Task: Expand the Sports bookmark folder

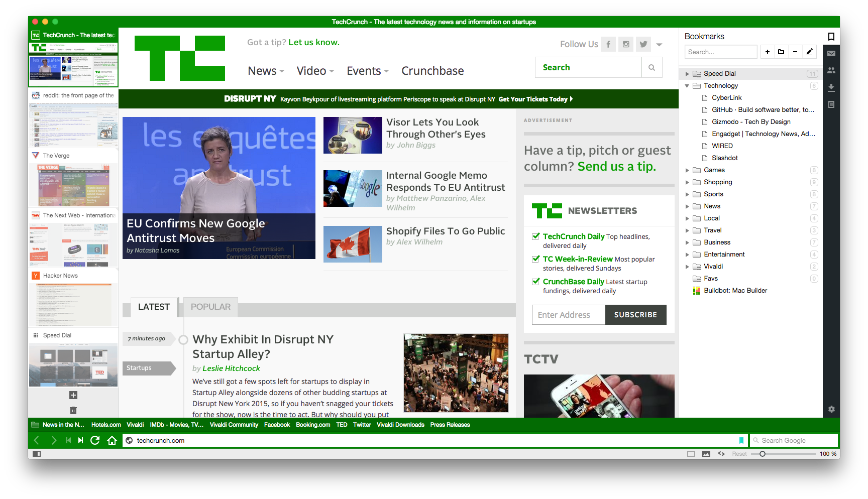Action: point(687,194)
